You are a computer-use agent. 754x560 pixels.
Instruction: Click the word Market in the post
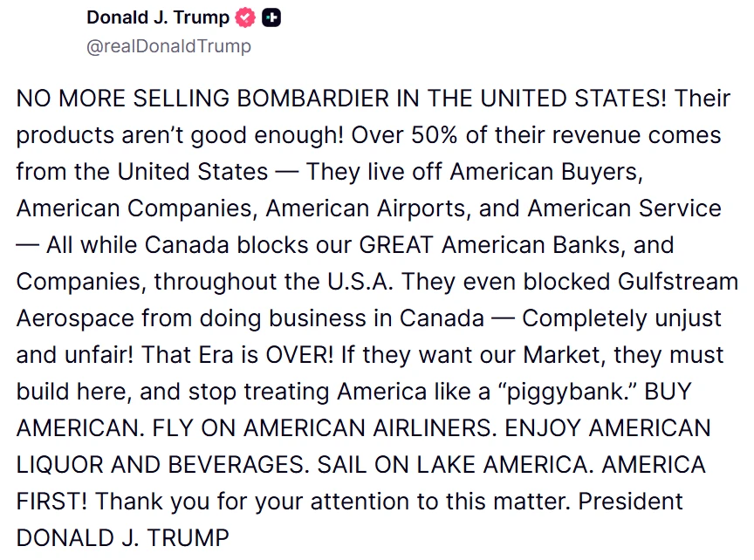coord(562,355)
